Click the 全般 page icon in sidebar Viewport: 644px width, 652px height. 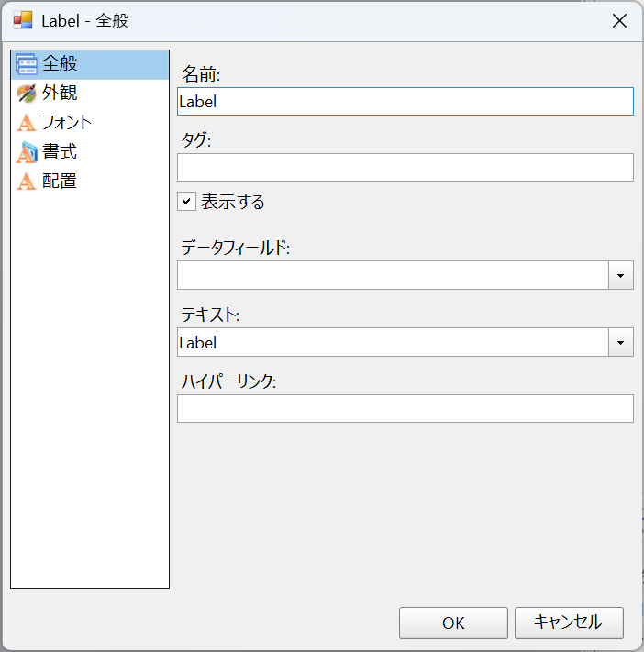(27, 64)
